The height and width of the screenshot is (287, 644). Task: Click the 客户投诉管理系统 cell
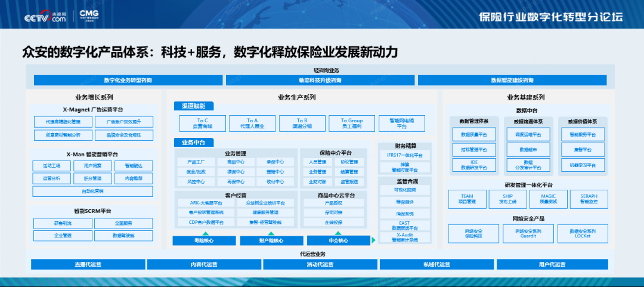point(206,212)
